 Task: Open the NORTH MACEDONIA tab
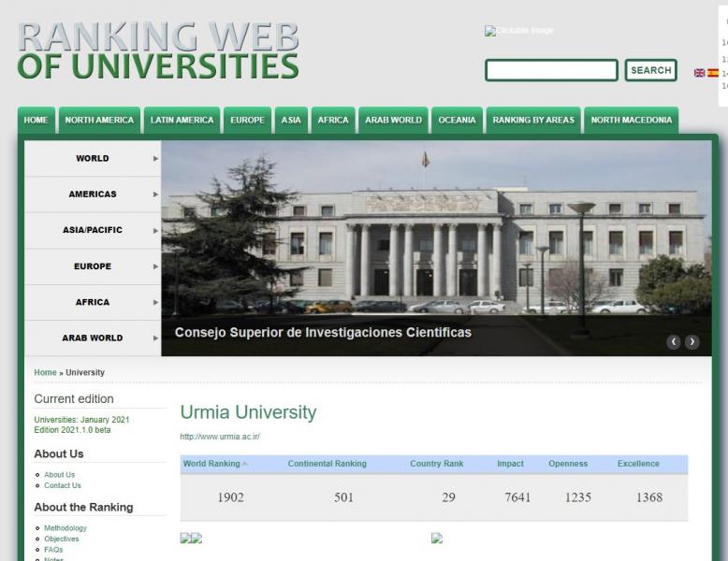(632, 121)
